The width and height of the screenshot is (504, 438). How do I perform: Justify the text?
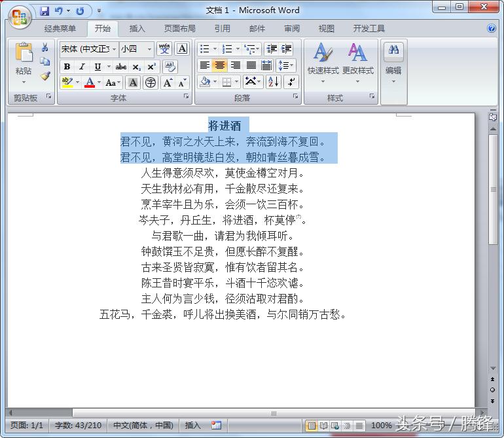click(x=251, y=65)
